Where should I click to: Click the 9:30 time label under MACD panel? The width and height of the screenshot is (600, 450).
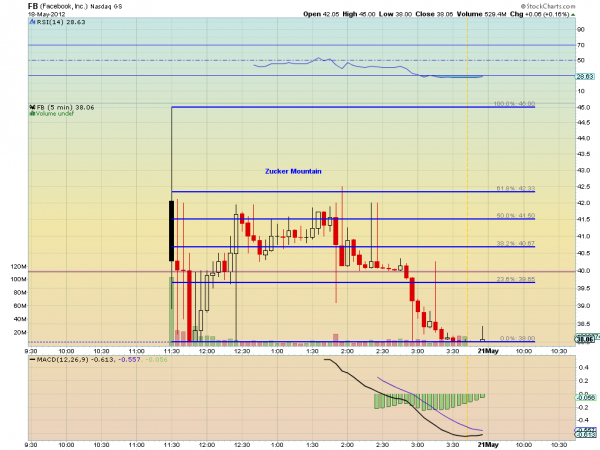[31, 445]
